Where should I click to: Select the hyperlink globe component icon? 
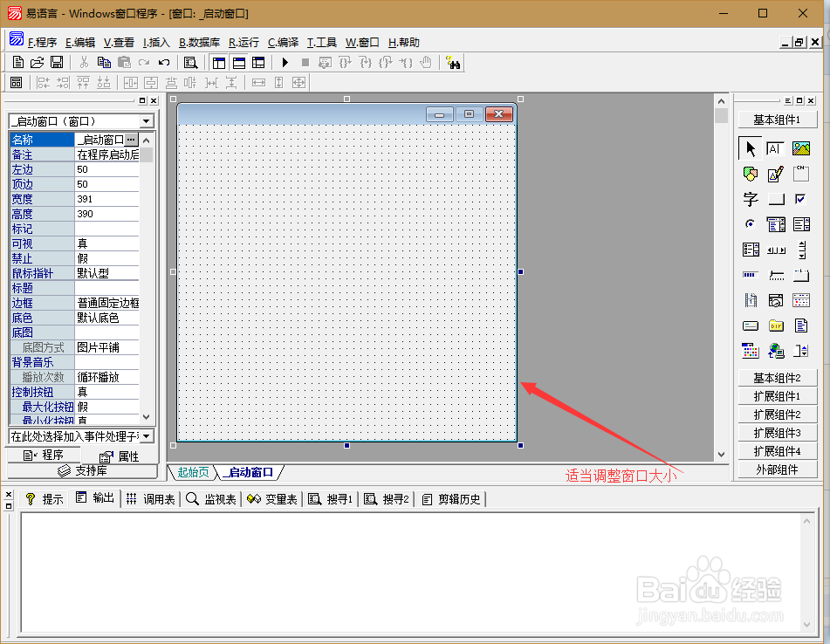pyautogui.click(x=776, y=351)
